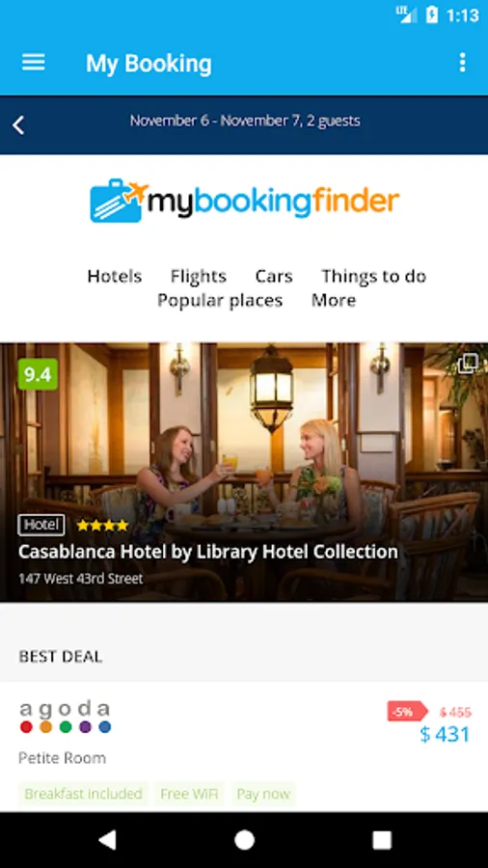Open the photo gallery icon on hotel image
Image resolution: width=488 pixels, height=868 pixels.
tap(468, 364)
